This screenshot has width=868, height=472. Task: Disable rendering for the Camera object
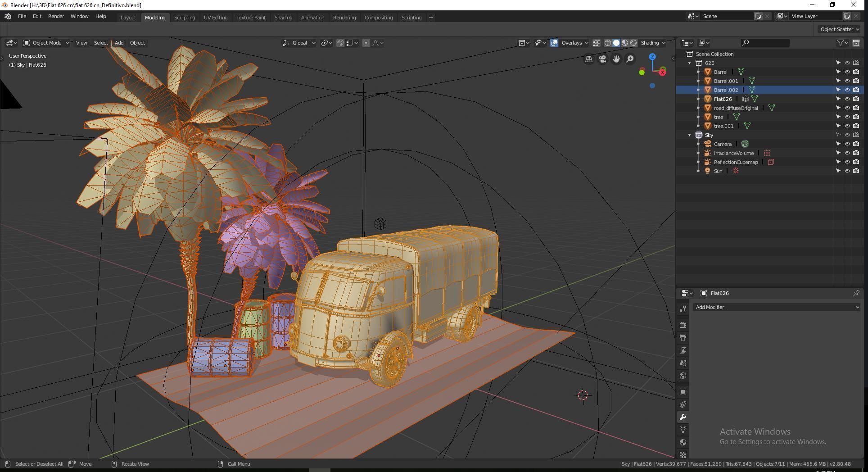click(856, 144)
